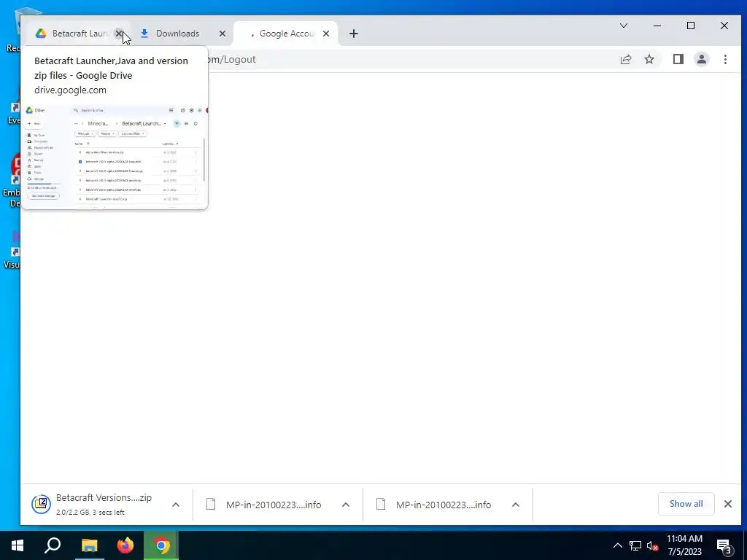The width and height of the screenshot is (747, 560).
Task: Click the address bar URL ending in /Logout
Action: (x=232, y=60)
